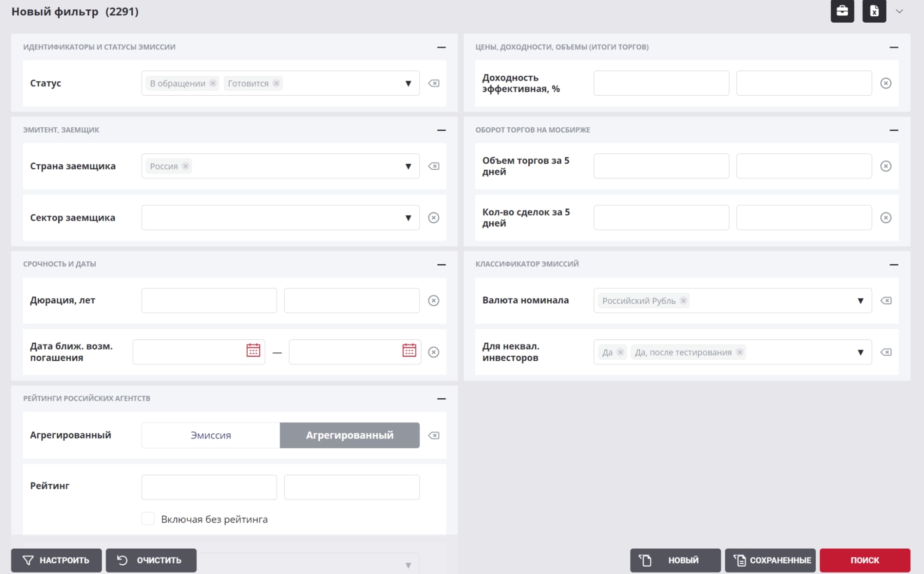The image size is (924, 574).
Task: Focus the minimum Объем торгов field
Action: point(661,166)
